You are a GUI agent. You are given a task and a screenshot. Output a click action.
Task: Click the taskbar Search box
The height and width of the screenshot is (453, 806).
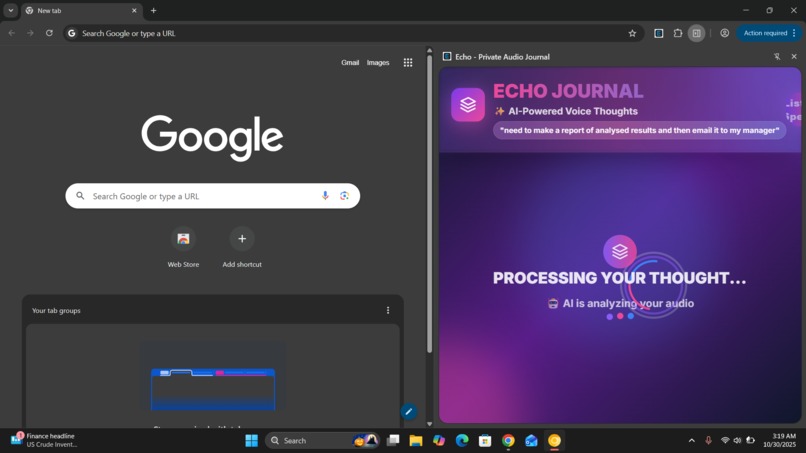(322, 441)
